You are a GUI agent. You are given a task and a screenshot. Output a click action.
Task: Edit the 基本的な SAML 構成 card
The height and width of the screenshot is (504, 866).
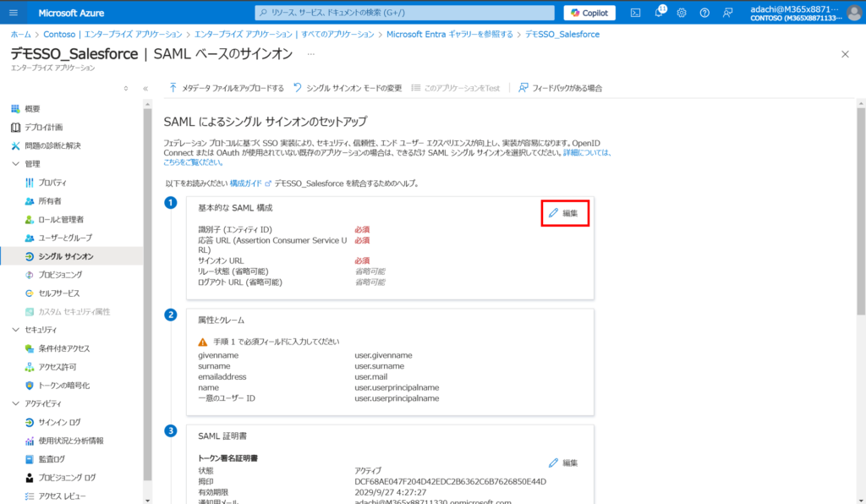point(564,213)
